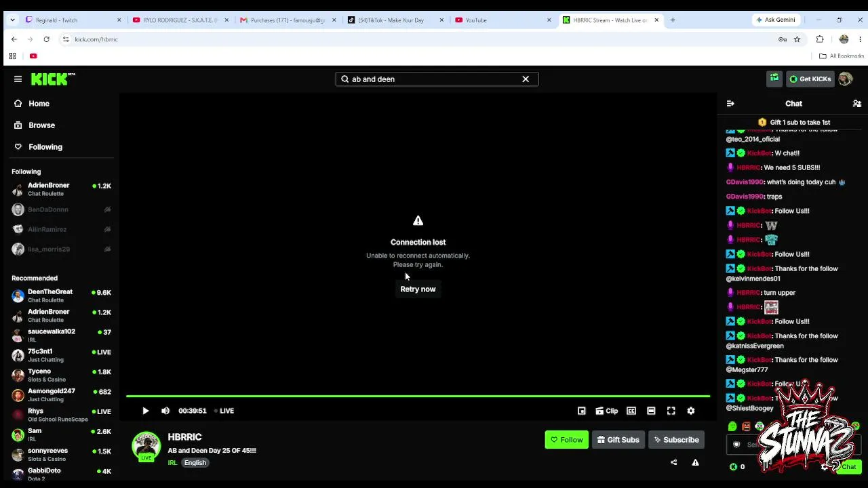
Task: Open the chat users list icon
Action: pyautogui.click(x=857, y=104)
